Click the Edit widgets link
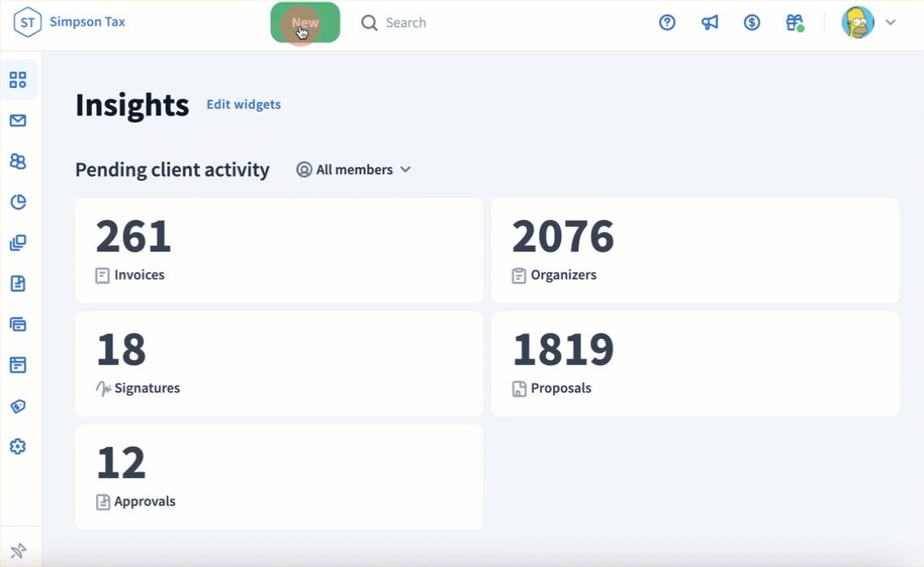The image size is (924, 567). [x=244, y=104]
